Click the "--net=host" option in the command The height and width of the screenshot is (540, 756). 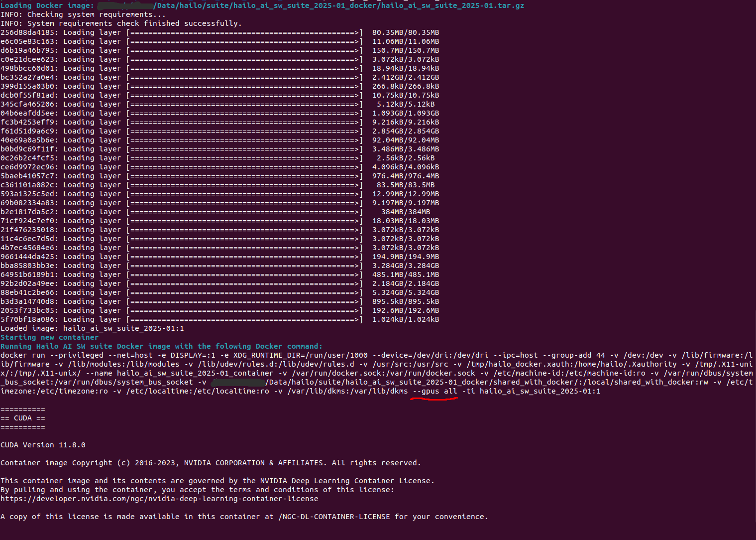(x=131, y=355)
